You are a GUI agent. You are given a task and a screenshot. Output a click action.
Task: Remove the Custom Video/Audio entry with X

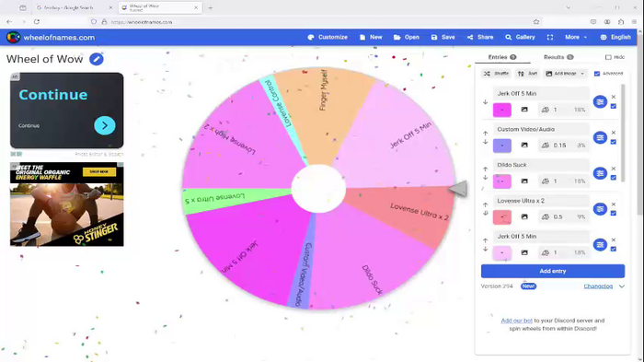point(614,133)
